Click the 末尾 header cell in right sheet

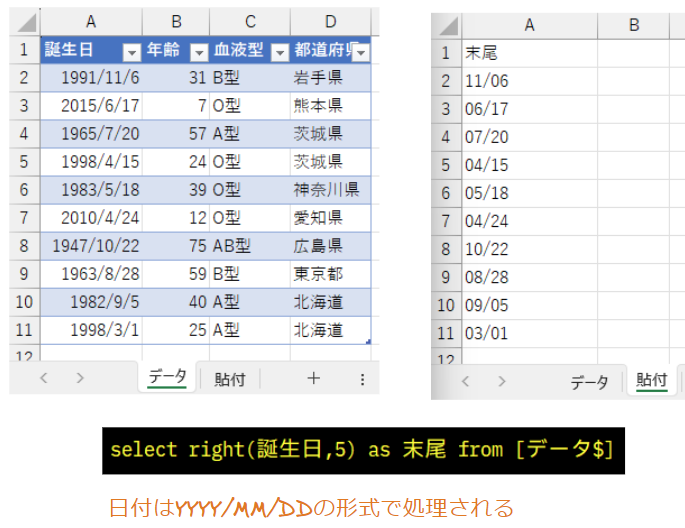point(529,53)
